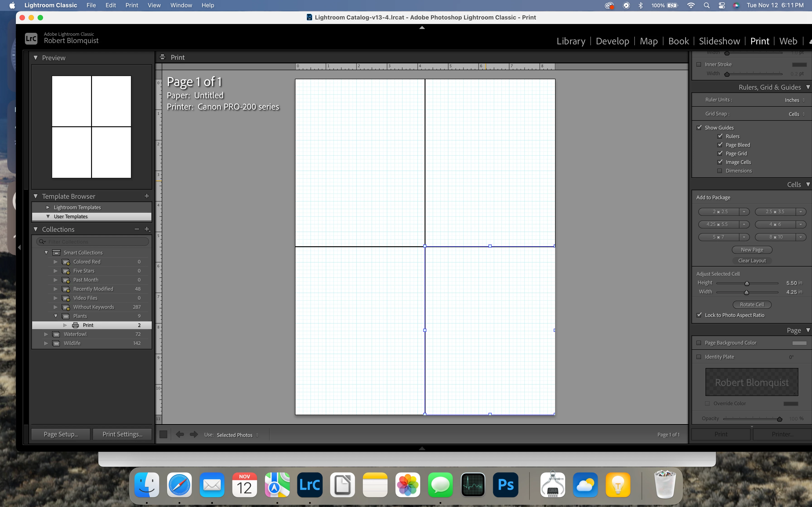The height and width of the screenshot is (507, 812).
Task: Click the stop square icon in toolbar
Action: [x=163, y=435]
